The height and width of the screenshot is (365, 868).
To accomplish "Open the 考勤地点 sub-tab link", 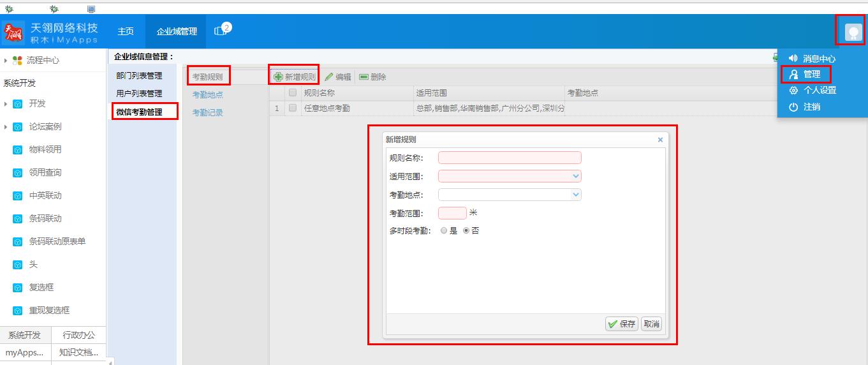I will (x=208, y=95).
